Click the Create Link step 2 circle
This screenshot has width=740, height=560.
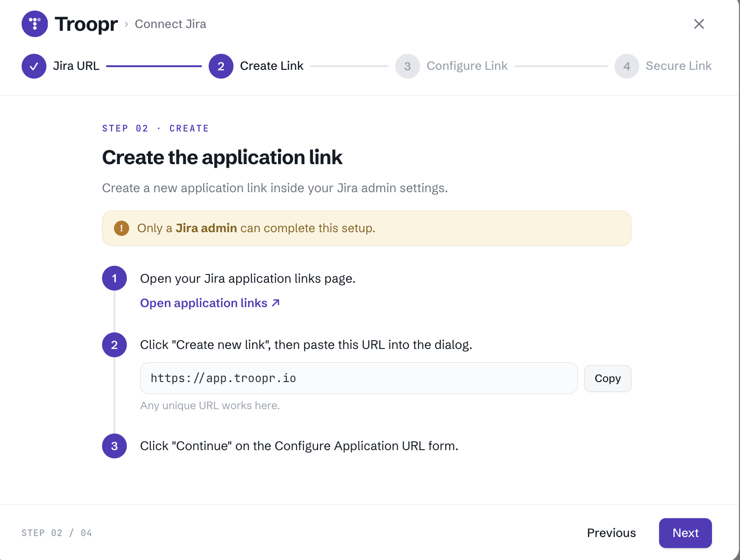click(x=221, y=66)
